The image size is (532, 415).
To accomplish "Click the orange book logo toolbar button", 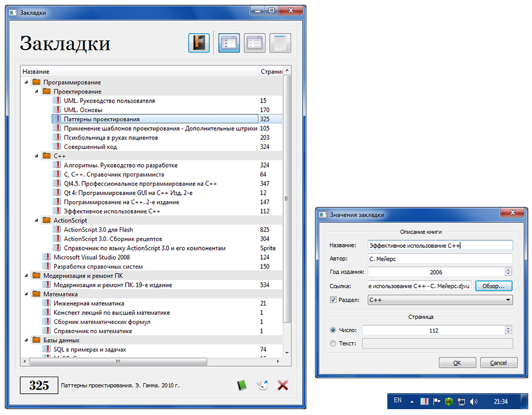I will (199, 43).
